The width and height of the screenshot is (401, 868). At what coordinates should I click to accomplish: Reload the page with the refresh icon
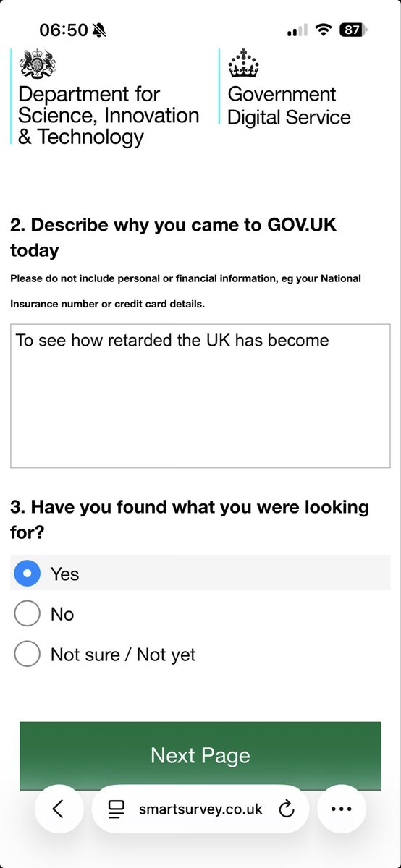tap(287, 809)
